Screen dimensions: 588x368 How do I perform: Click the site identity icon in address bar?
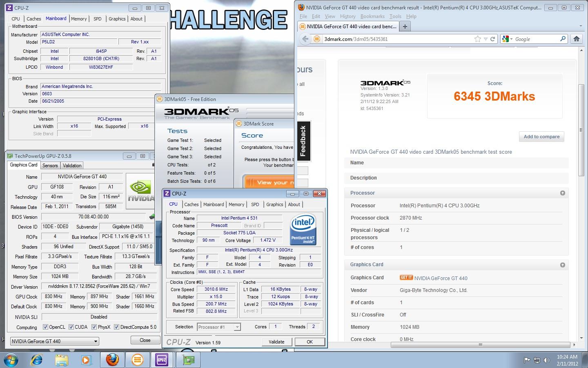tap(316, 39)
